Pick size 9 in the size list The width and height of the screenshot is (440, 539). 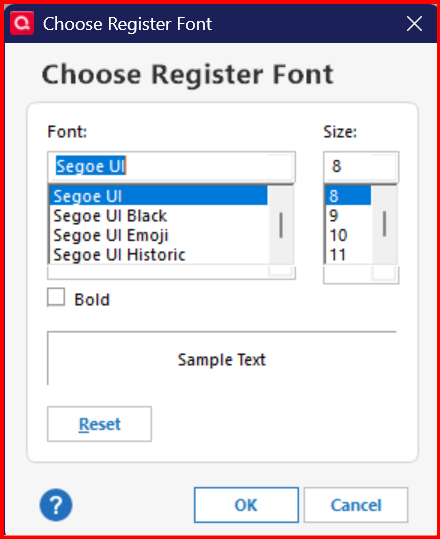pyautogui.click(x=349, y=216)
